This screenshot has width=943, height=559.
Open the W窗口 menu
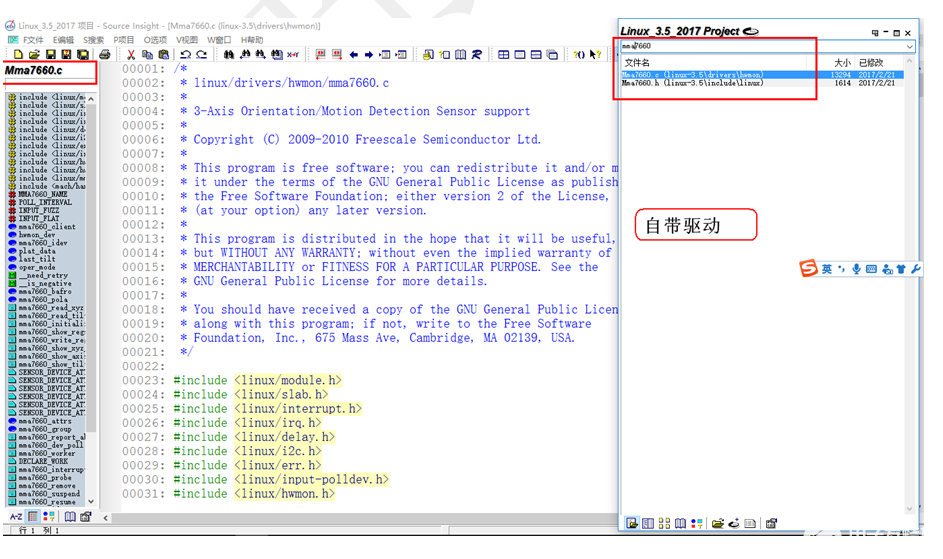pyautogui.click(x=219, y=40)
